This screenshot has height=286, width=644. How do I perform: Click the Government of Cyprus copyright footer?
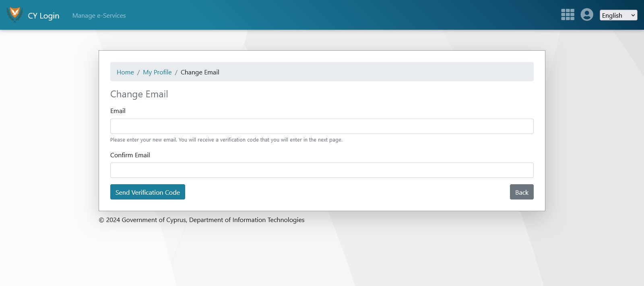[x=202, y=220]
